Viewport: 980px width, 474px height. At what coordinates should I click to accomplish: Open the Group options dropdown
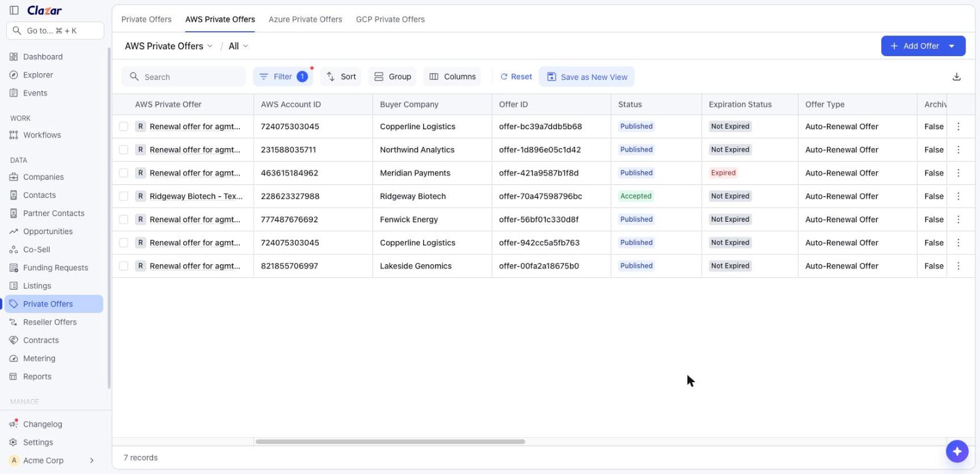(x=392, y=77)
